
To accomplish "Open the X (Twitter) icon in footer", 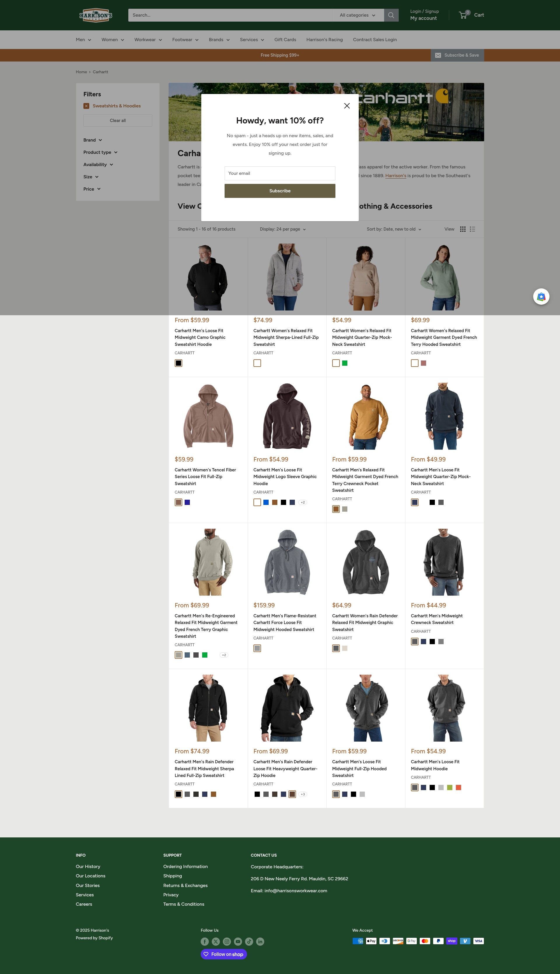I will tap(216, 941).
